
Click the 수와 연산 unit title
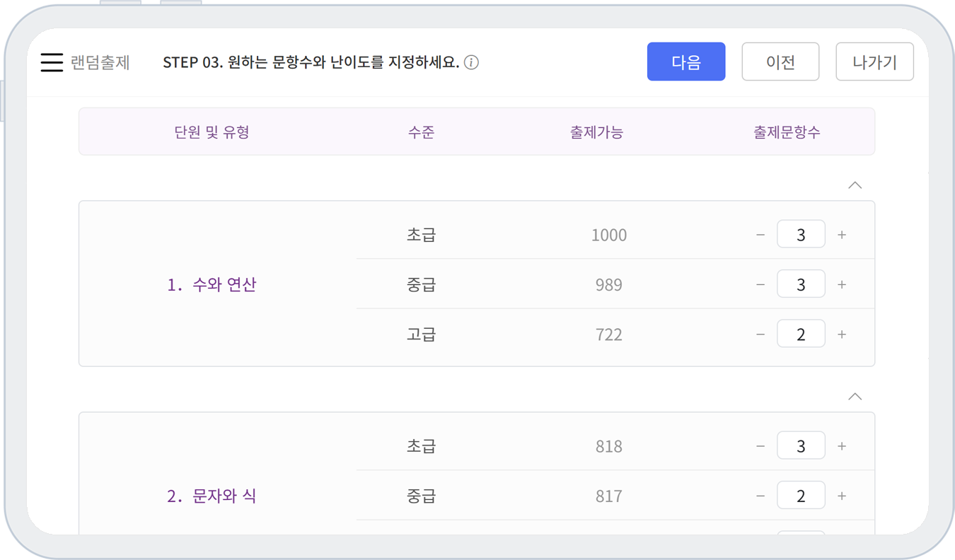click(x=212, y=285)
